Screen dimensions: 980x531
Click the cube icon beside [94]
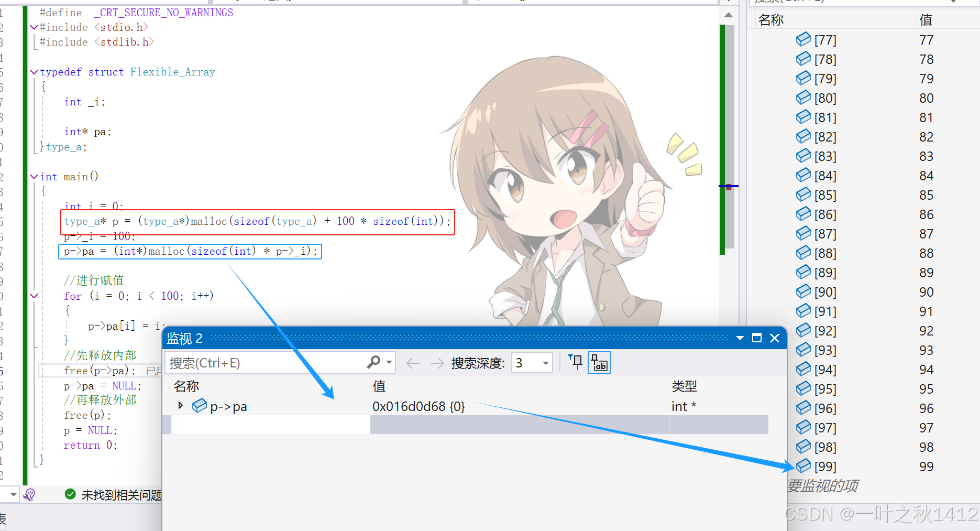point(803,369)
